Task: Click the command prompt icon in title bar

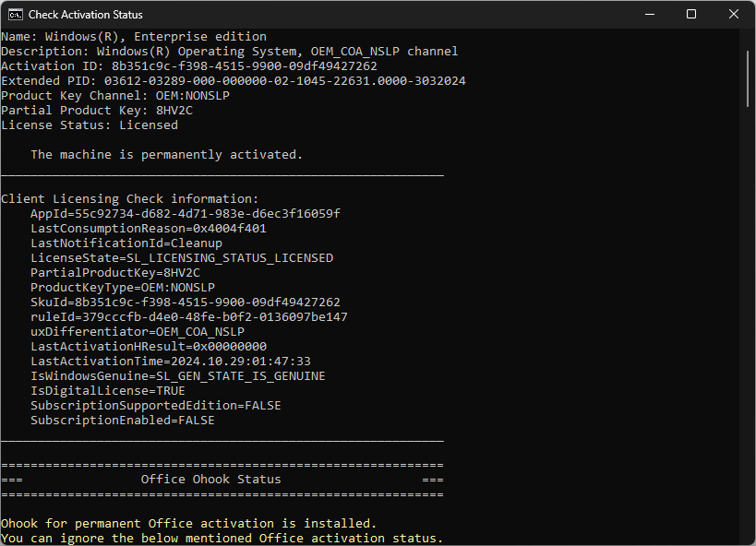Action: 16,15
